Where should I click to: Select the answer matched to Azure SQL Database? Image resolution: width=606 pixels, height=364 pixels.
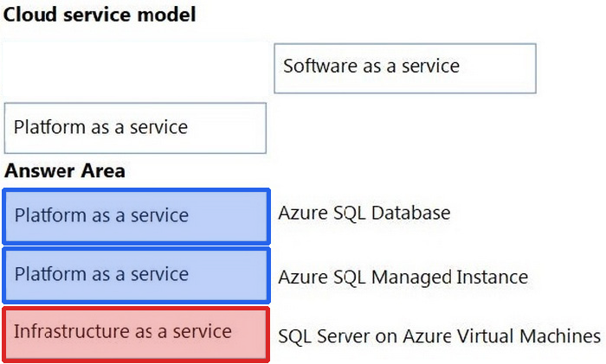pos(136,216)
